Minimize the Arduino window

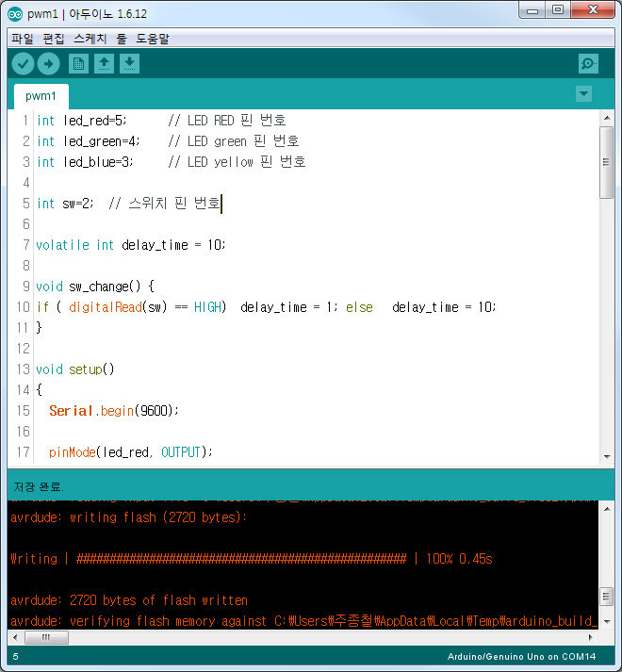pyautogui.click(x=532, y=10)
